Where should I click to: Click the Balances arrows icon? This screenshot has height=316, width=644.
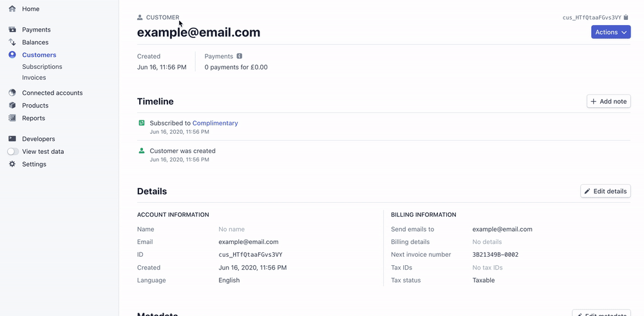point(12,42)
